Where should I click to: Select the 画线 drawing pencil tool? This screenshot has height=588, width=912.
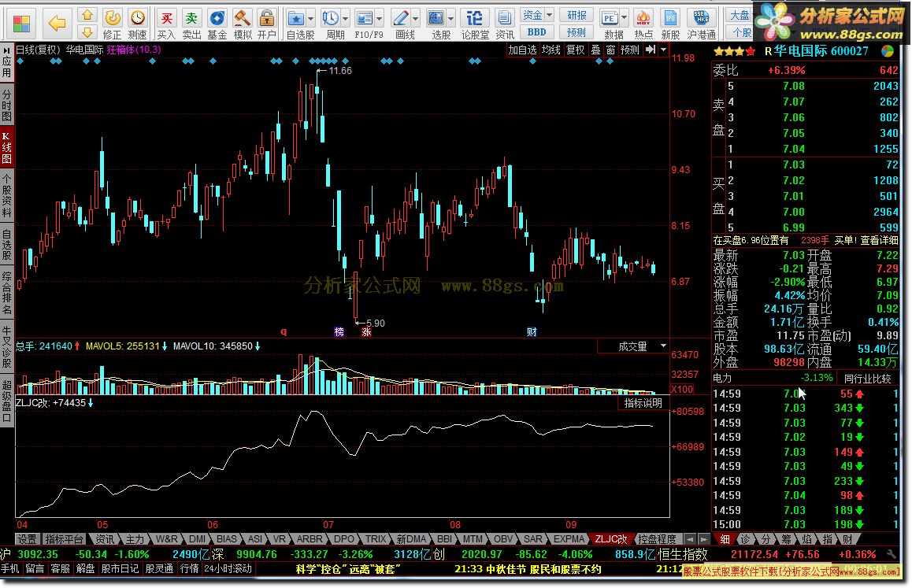pyautogui.click(x=400, y=19)
